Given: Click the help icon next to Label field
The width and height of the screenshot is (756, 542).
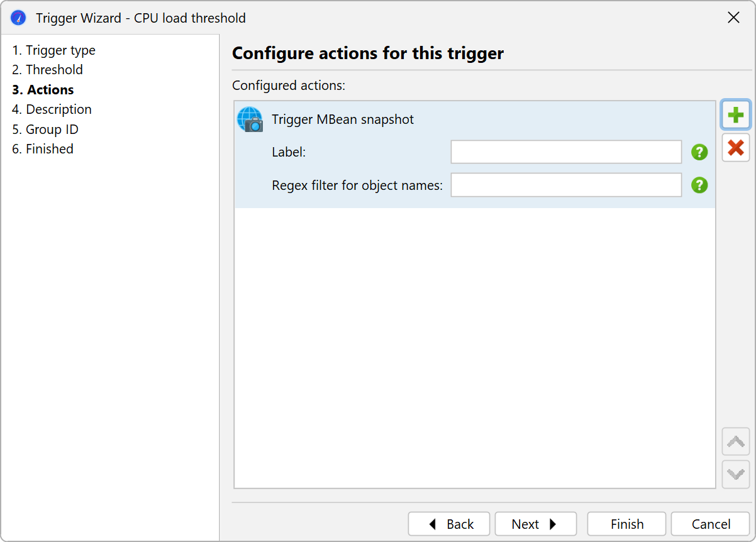Looking at the screenshot, I should coord(699,152).
